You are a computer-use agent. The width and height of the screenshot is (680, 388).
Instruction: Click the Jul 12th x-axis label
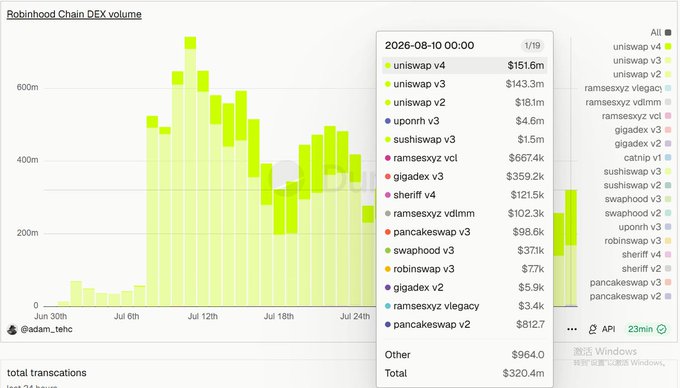point(203,316)
